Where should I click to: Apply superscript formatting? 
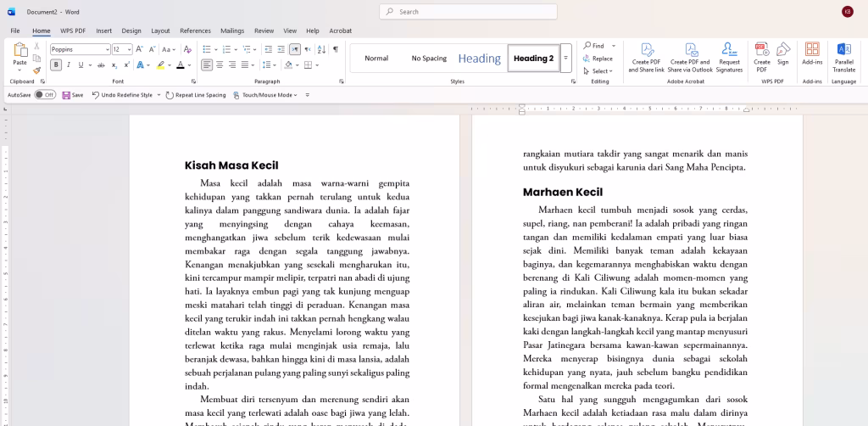[127, 65]
